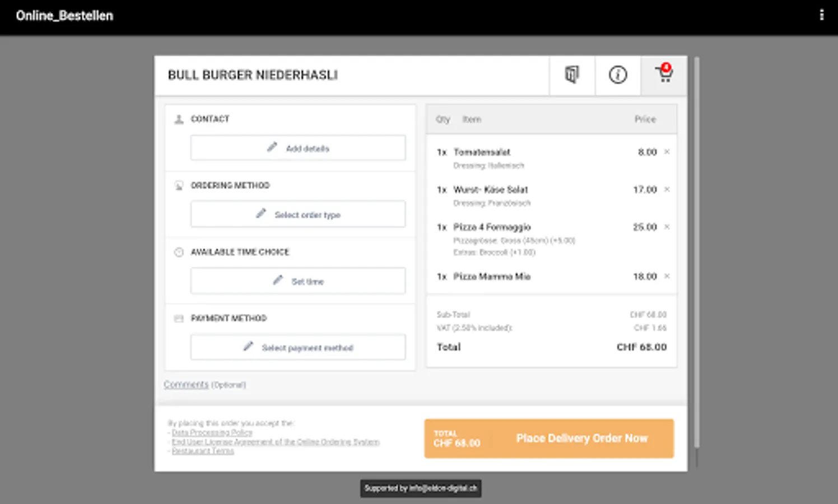The width and height of the screenshot is (838, 504).
Task: Open the Restaurant Terms link
Action: point(203,451)
